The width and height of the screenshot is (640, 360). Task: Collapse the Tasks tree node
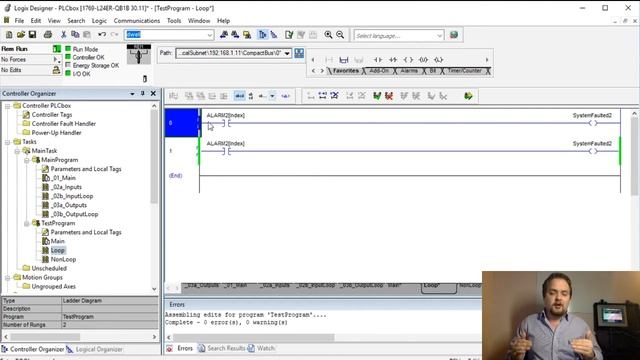[7, 142]
